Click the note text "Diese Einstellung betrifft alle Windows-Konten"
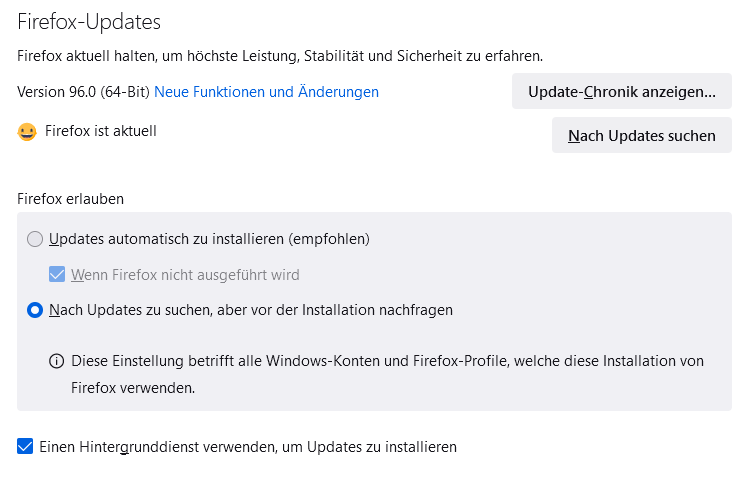This screenshot has height=492, width=742. (x=387, y=361)
